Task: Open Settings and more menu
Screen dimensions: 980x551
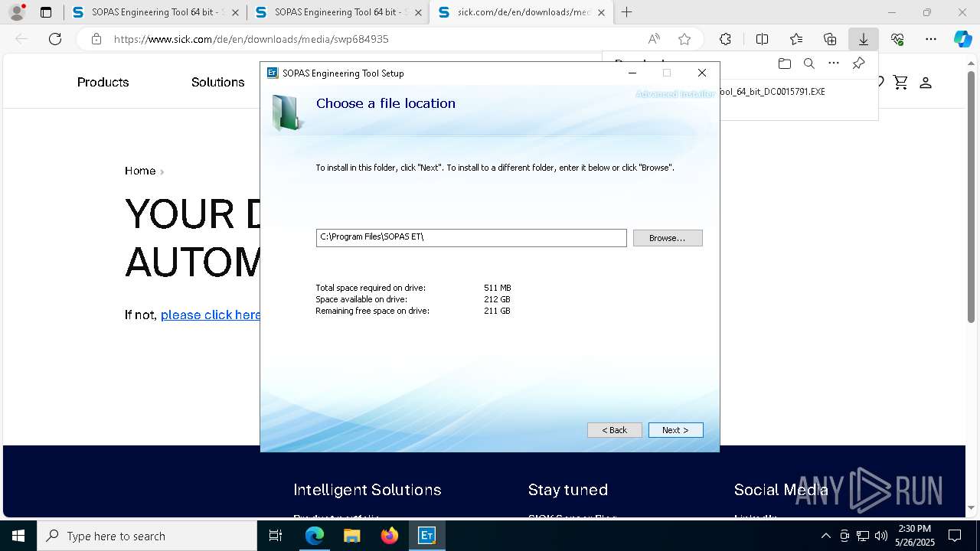Action: click(x=931, y=39)
